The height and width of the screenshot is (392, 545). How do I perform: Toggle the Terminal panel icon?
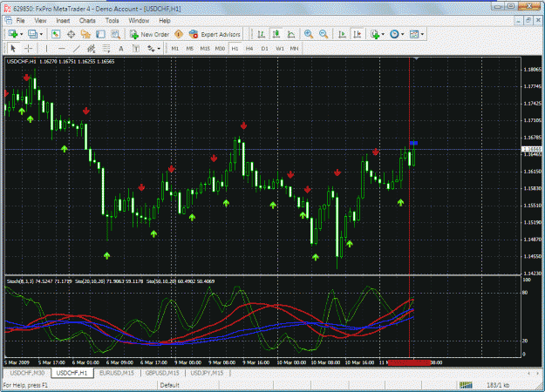coord(100,34)
